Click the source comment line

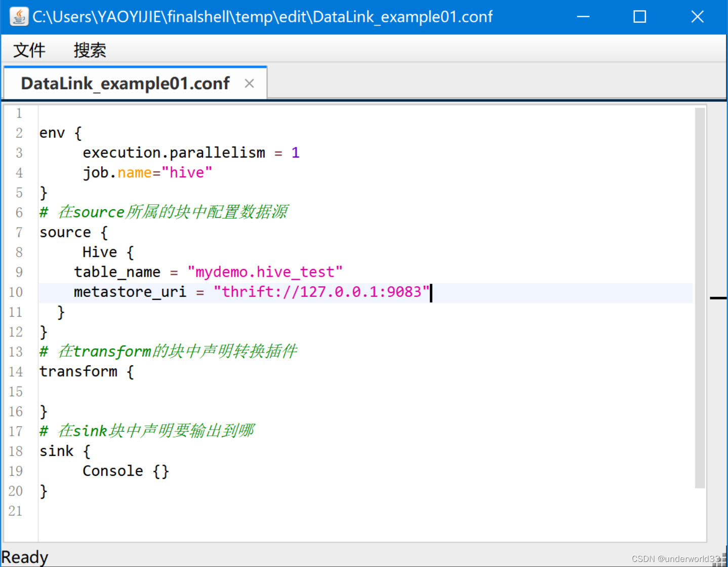pos(163,212)
